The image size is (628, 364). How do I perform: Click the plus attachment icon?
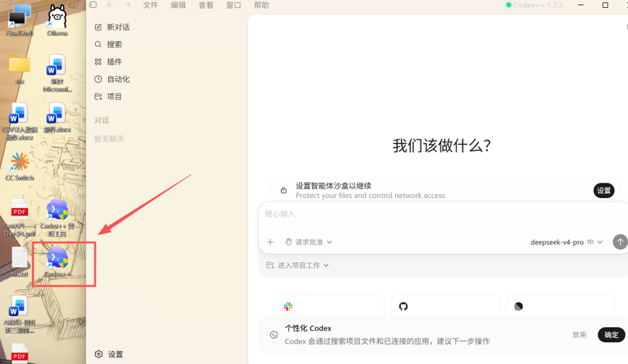pos(270,242)
